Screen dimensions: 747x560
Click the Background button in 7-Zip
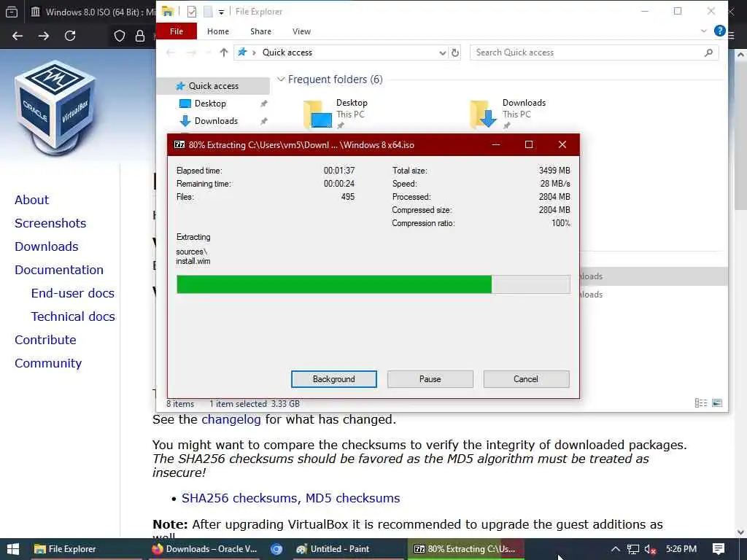pos(334,379)
